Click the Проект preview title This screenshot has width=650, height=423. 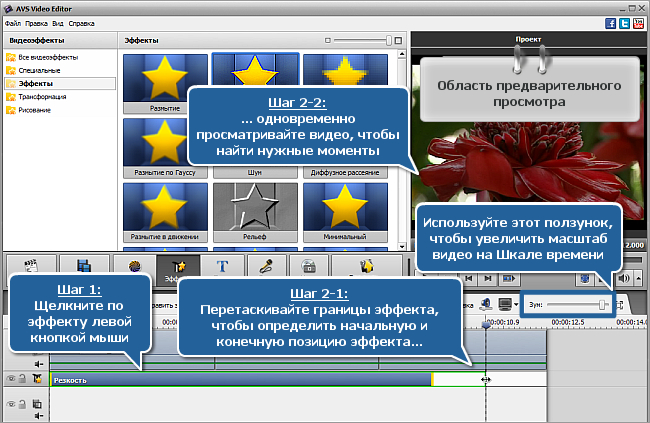528,39
